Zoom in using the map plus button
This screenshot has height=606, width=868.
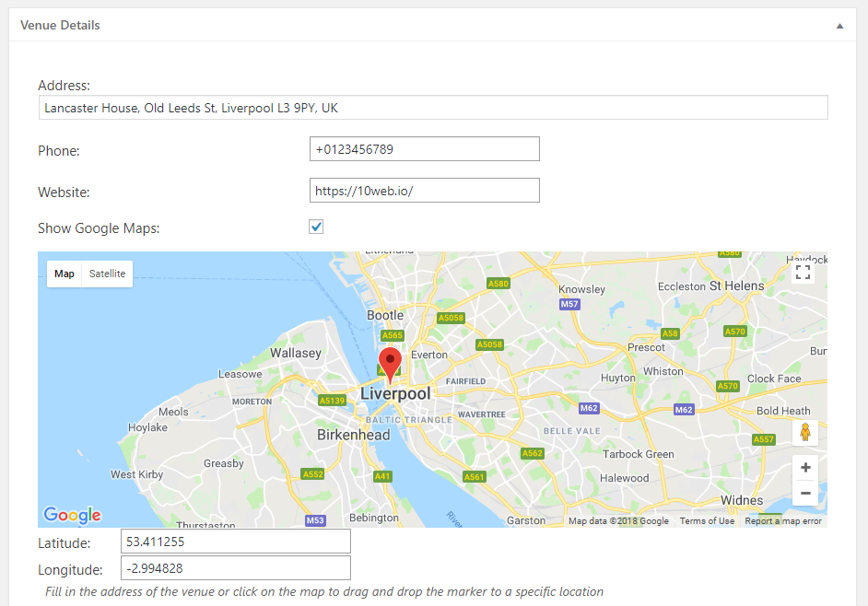click(x=805, y=467)
